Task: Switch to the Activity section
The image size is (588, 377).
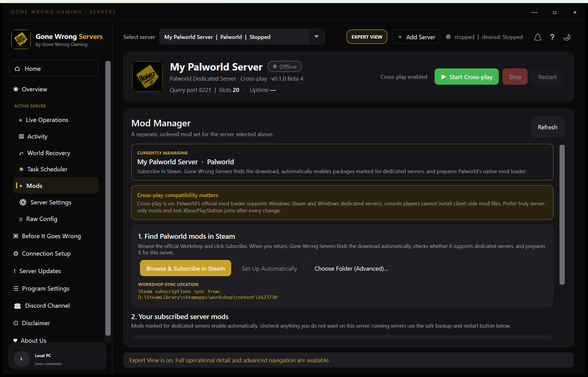Action: pyautogui.click(x=56, y=136)
